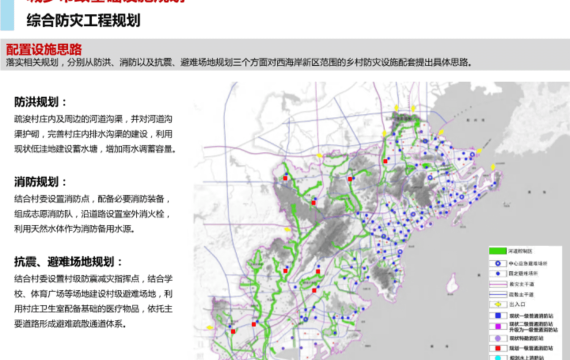The height and width of the screenshot is (360, 570).
Task: Click the light blue bar beside slide title
Action: (7, 15)
